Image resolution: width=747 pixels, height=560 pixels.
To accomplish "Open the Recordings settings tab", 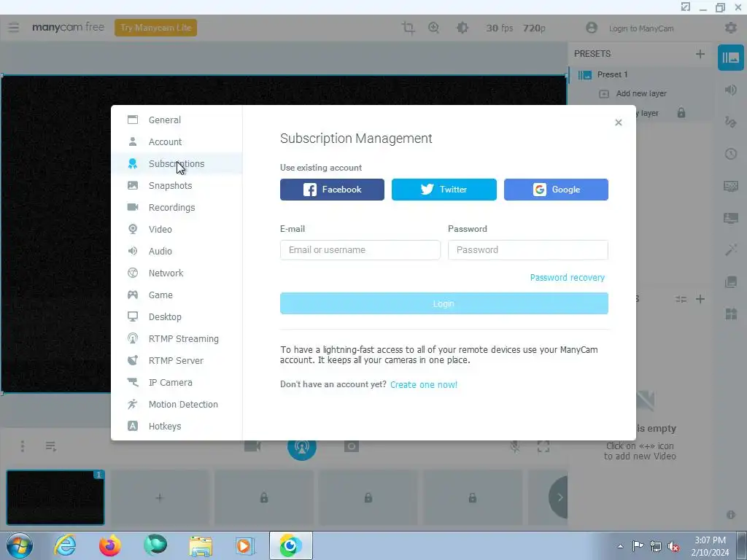I will pyautogui.click(x=177, y=208).
